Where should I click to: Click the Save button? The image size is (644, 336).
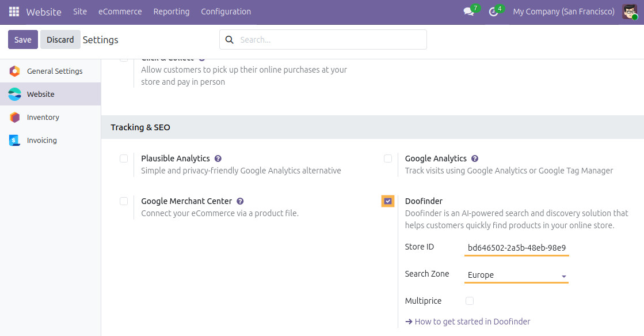point(23,40)
